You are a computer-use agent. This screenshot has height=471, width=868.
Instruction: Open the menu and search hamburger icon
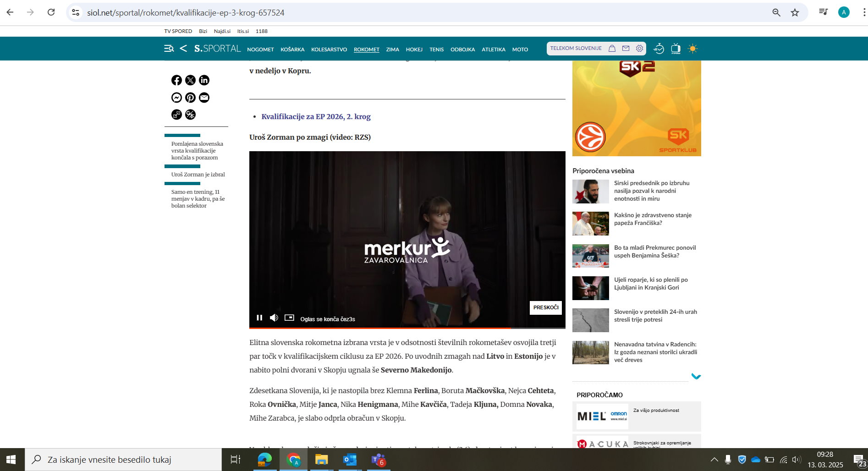169,49
